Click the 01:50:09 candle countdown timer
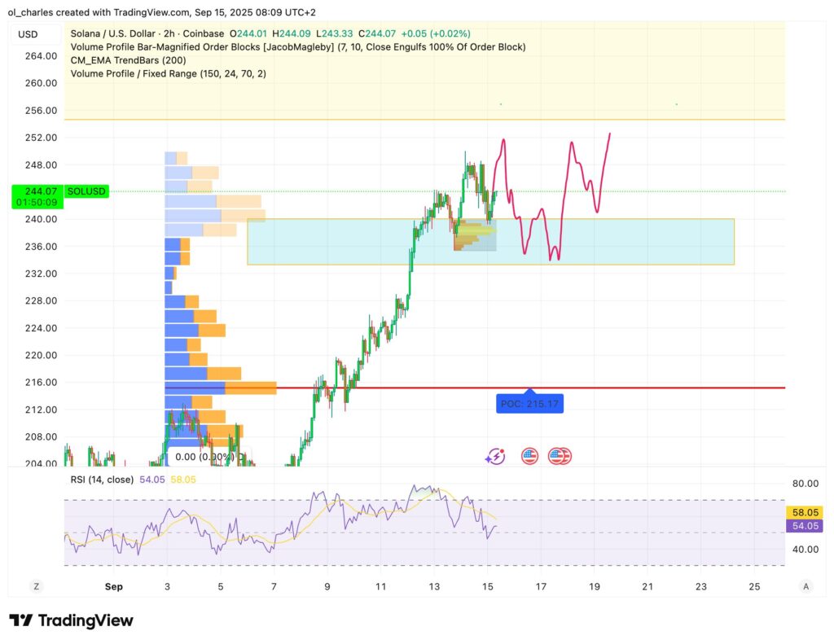The image size is (834, 644). (36, 202)
